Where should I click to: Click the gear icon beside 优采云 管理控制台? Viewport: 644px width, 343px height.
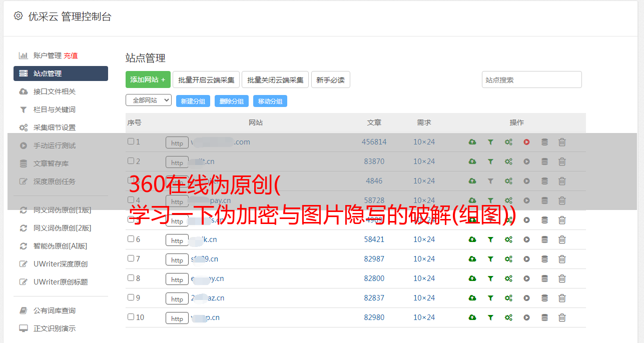19,16
